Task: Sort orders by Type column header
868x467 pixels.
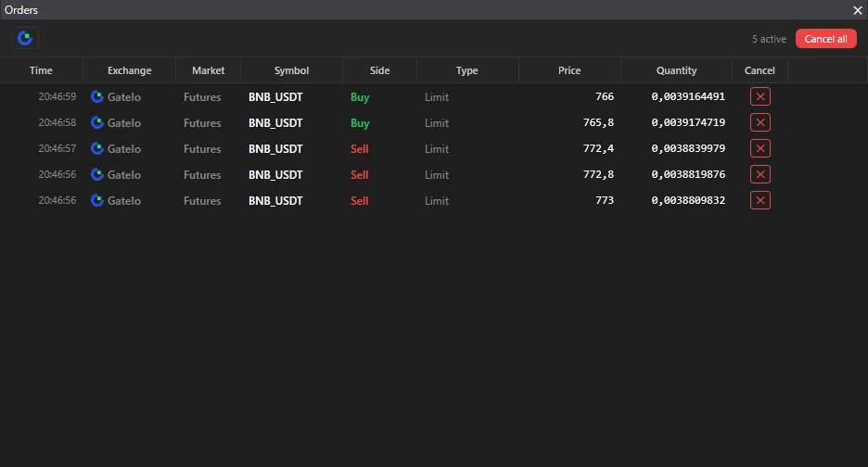Action: [x=467, y=70]
